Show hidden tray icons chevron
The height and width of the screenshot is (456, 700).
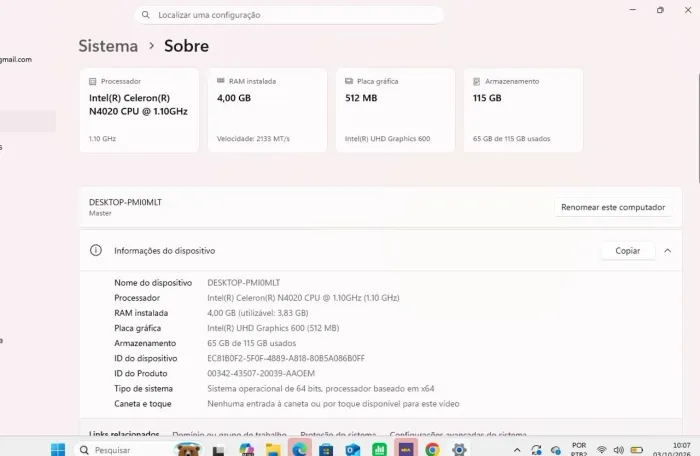coord(517,450)
